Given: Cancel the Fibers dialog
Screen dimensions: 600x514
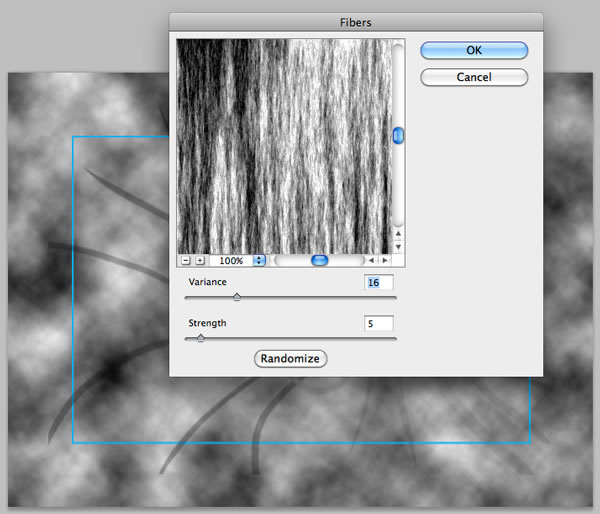Looking at the screenshot, I should pyautogui.click(x=474, y=77).
